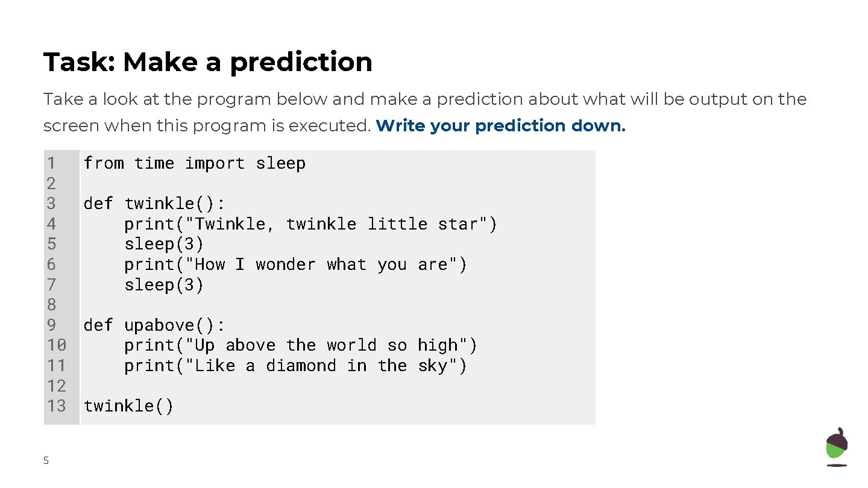Image resolution: width=868 pixels, height=488 pixels.
Task: Click line number 13 in the gutter
Action: pos(56,406)
